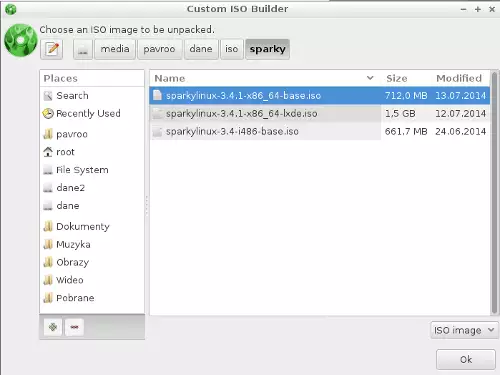Select the file name sparkylinux-3.4-i486-base.iso
The width and height of the screenshot is (500, 375).
pos(232,132)
